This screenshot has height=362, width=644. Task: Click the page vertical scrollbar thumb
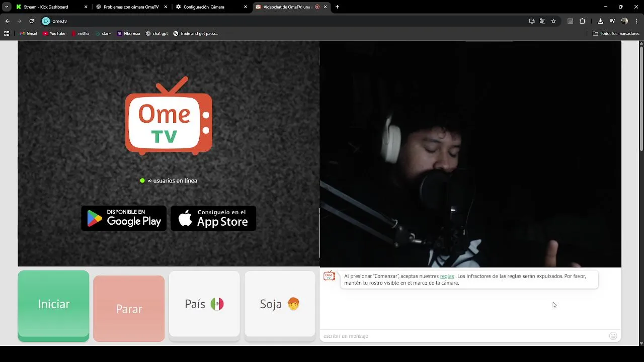641,98
